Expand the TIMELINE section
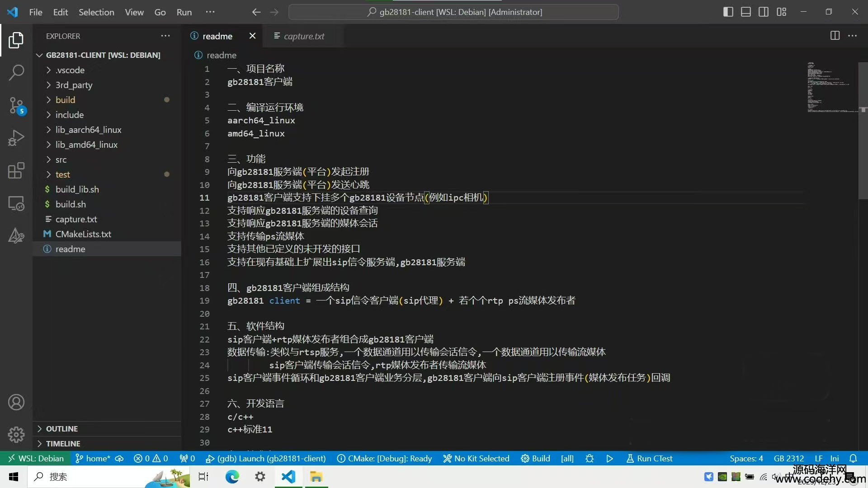This screenshot has height=488, width=868. 63,444
